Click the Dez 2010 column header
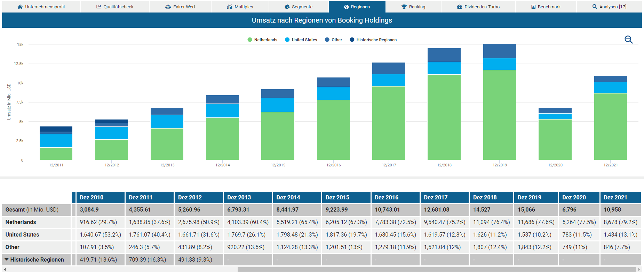 tap(92, 197)
